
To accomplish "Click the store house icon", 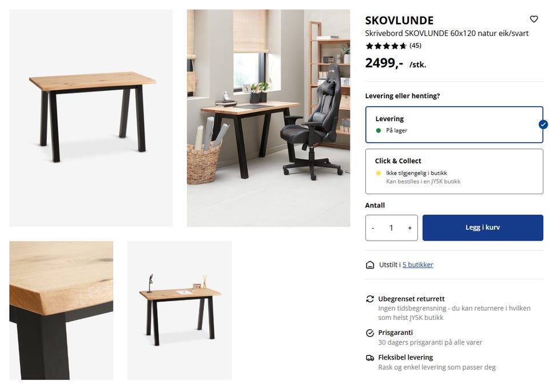I will tap(370, 265).
